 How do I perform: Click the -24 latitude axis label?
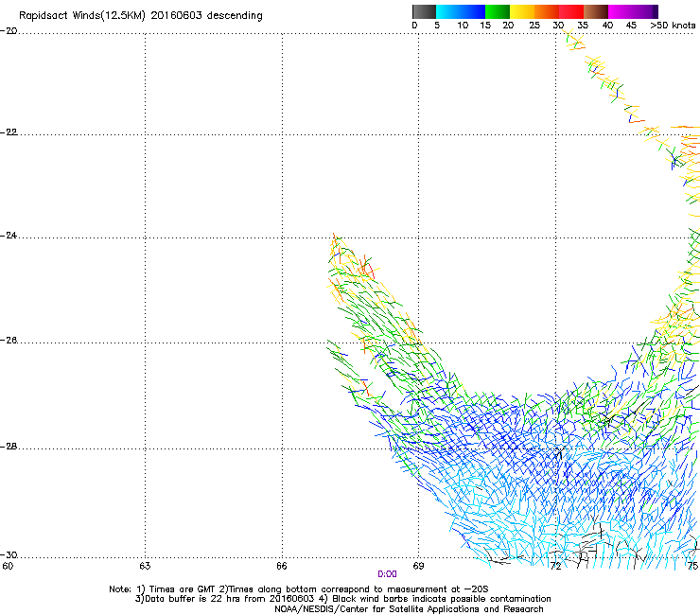[x=9, y=236]
